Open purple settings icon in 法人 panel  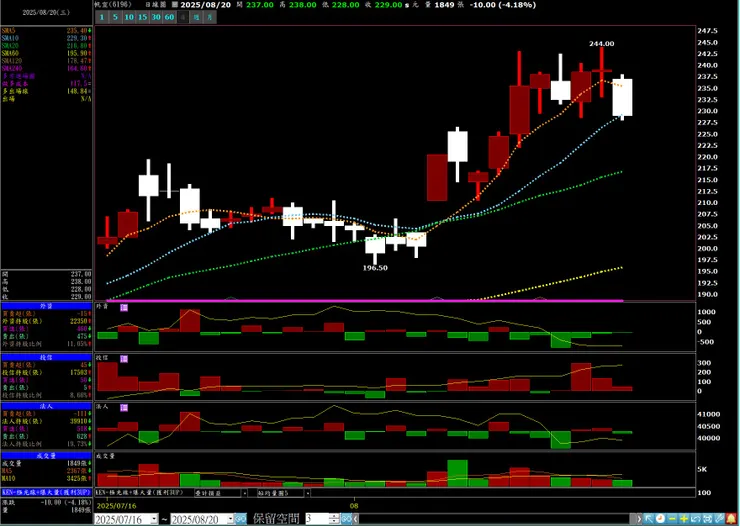124,408
